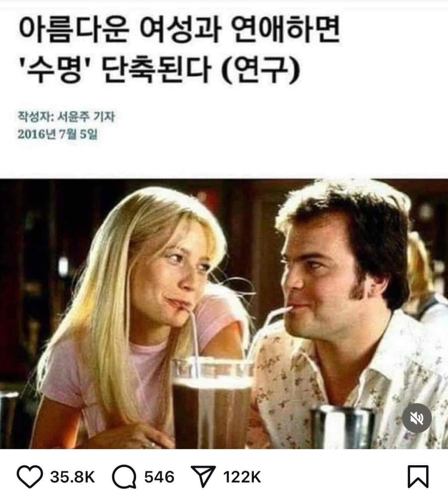Image resolution: width=448 pixels, height=492 pixels.
Task: Open the 35.8K likes count
Action: [73, 477]
